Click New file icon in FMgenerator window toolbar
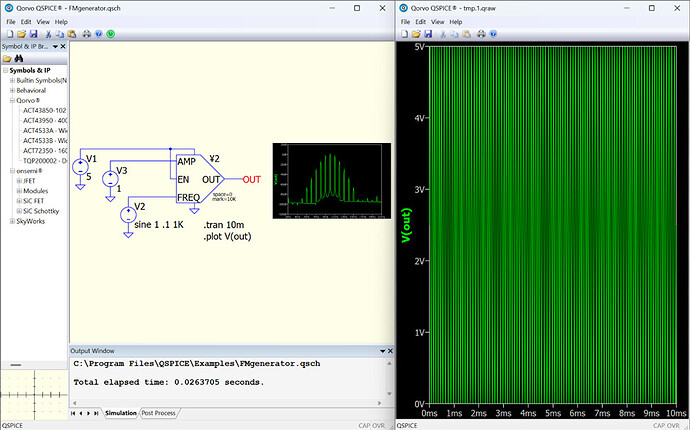Viewport: 690px width, 430px height. (x=10, y=34)
